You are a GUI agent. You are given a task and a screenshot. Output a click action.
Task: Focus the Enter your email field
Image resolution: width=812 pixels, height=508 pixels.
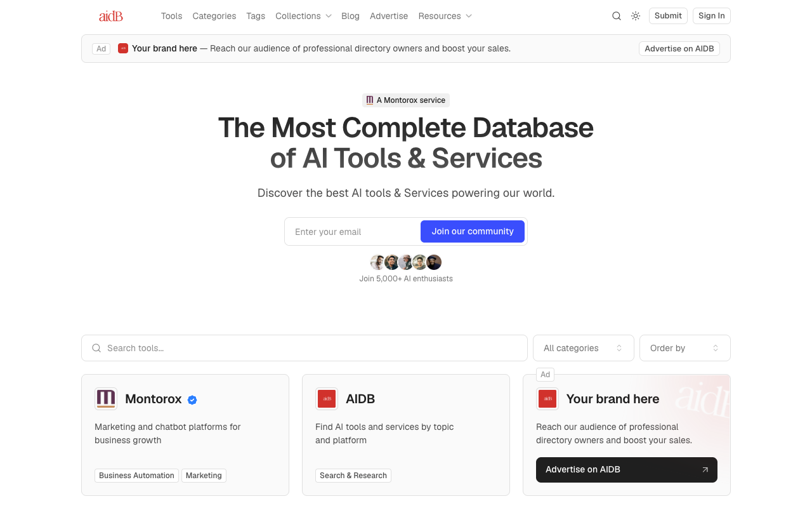tap(353, 231)
